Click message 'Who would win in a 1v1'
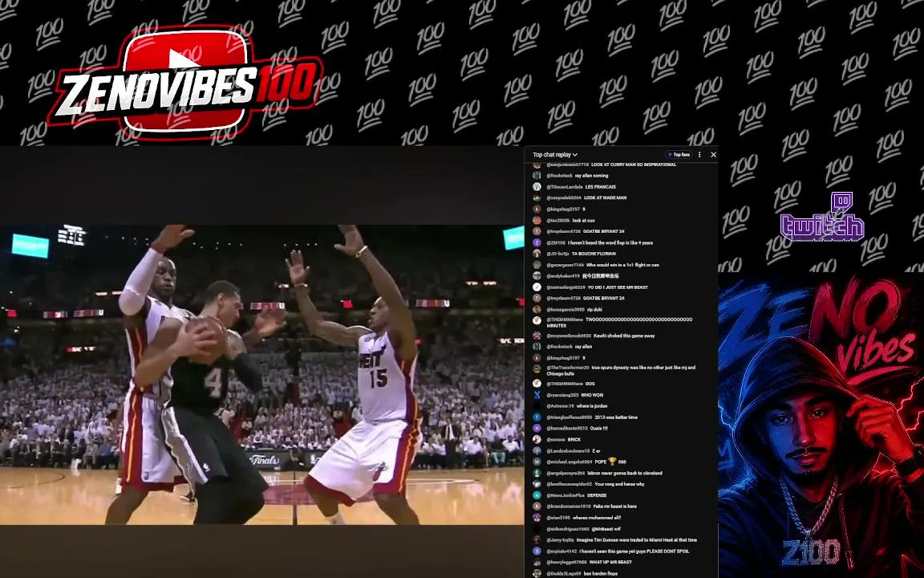 (x=622, y=265)
